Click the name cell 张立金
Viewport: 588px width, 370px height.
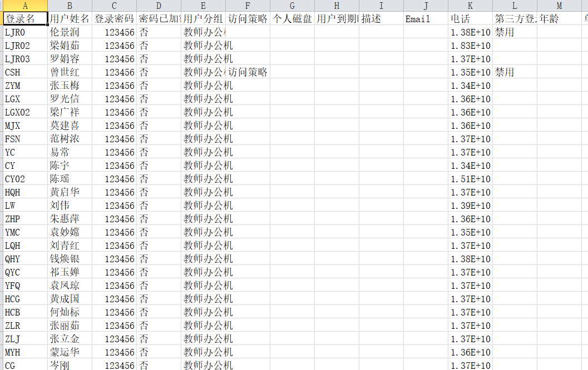point(70,339)
